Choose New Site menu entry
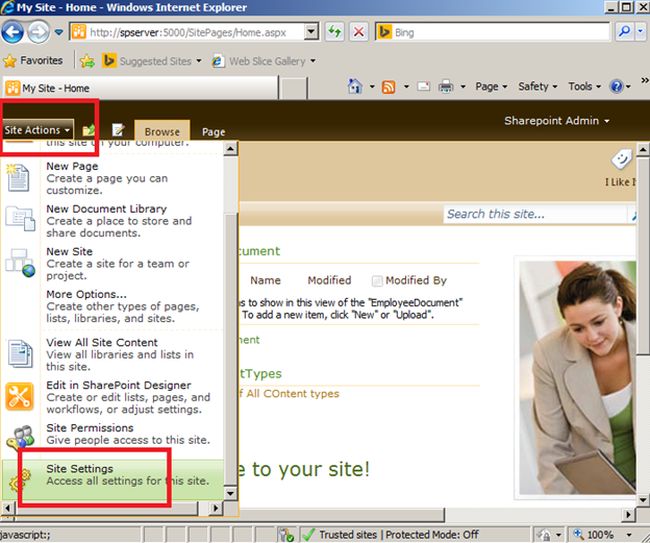The width and height of the screenshot is (650, 543). pos(112,264)
